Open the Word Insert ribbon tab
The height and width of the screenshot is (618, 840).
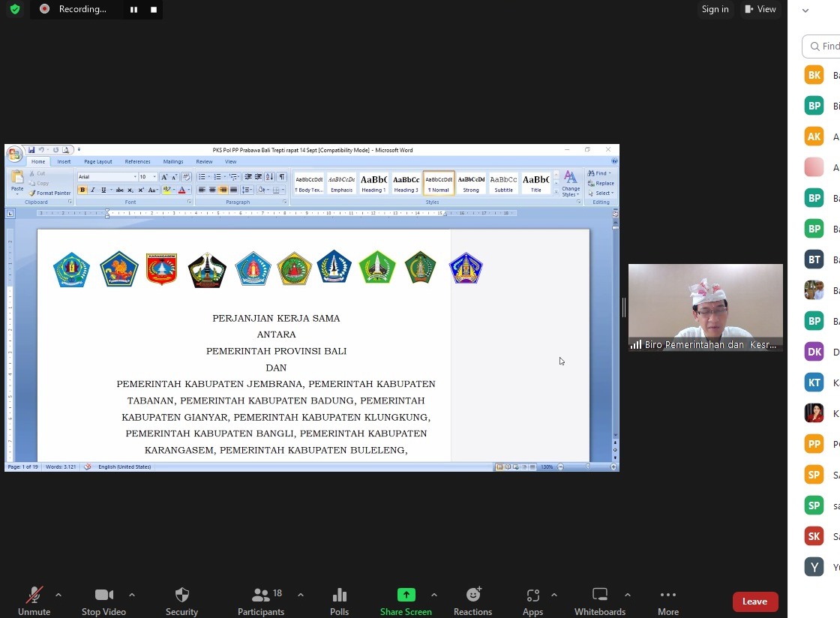point(64,161)
